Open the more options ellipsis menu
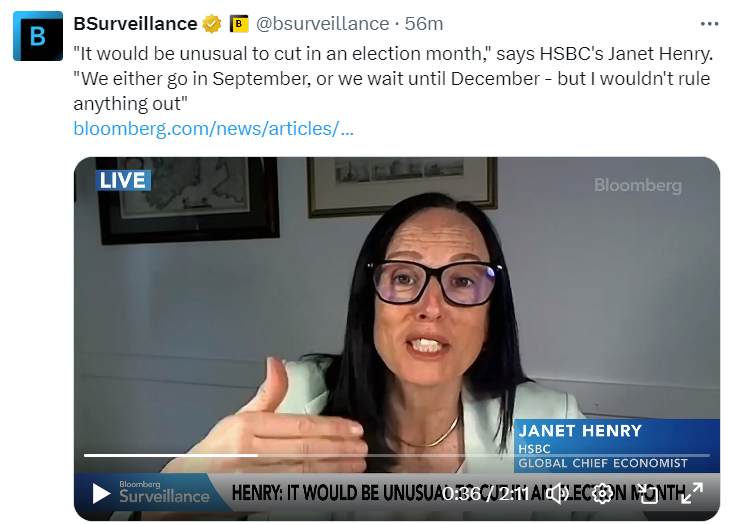Image resolution: width=734 pixels, height=524 pixels. 709,24
